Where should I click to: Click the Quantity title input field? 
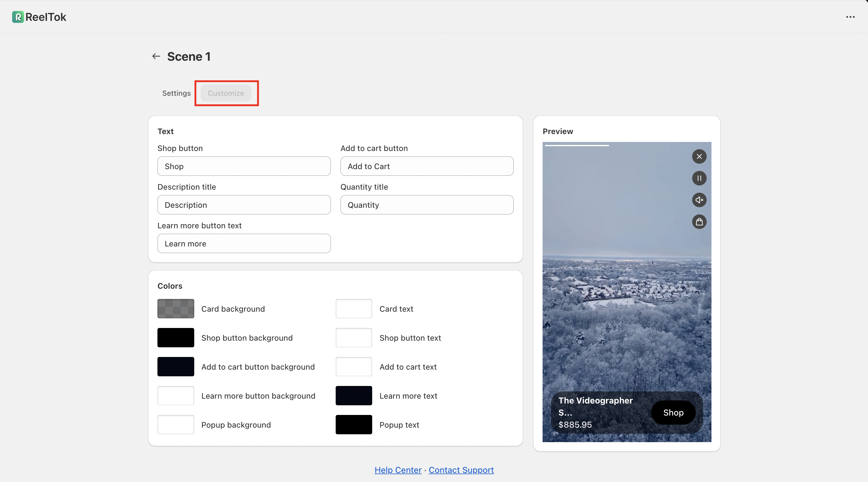pyautogui.click(x=426, y=205)
